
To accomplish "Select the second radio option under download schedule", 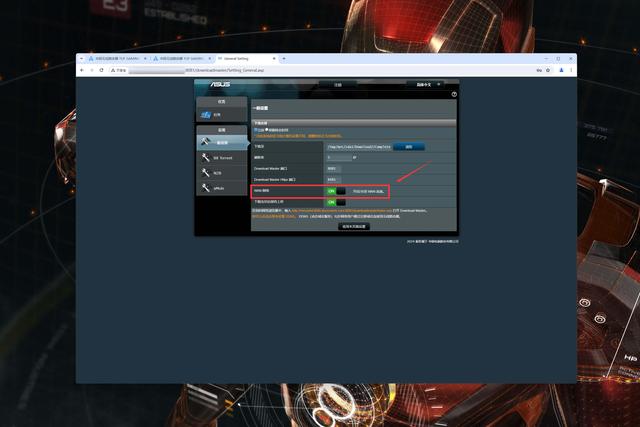I will point(267,130).
